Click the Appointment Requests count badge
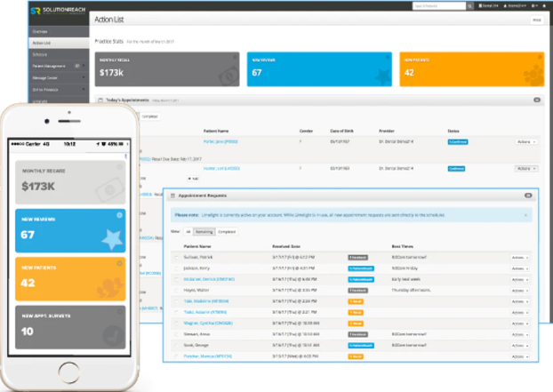This screenshot has width=553, height=392. [x=528, y=195]
